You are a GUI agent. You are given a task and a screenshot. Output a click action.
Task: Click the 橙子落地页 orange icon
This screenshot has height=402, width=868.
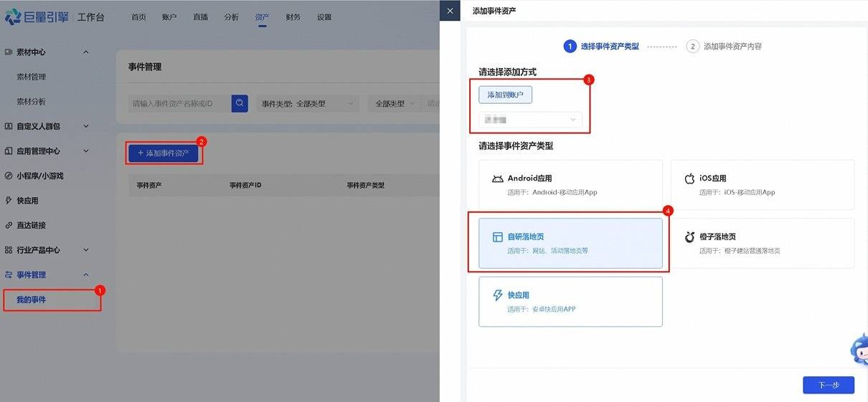pos(689,237)
